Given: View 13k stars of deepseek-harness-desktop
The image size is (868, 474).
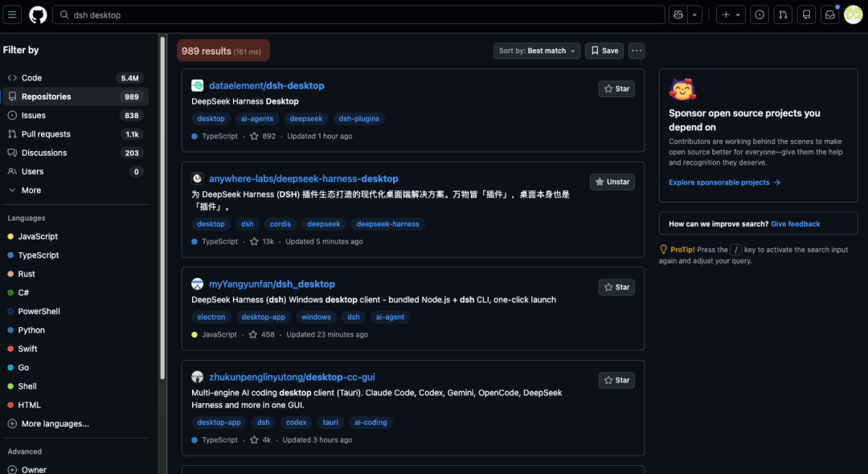Looking at the screenshot, I should pyautogui.click(x=262, y=242).
